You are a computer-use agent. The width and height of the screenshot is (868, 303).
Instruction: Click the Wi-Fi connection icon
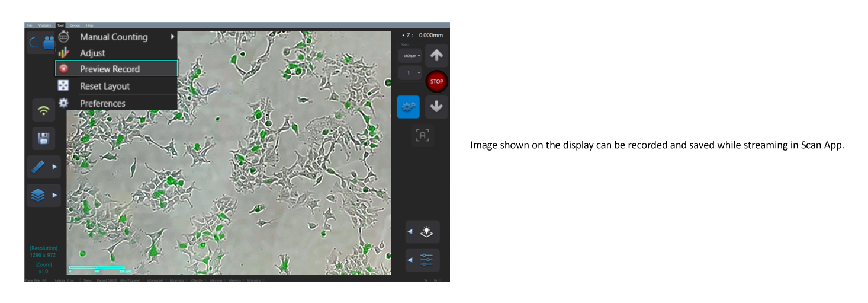coord(43,110)
